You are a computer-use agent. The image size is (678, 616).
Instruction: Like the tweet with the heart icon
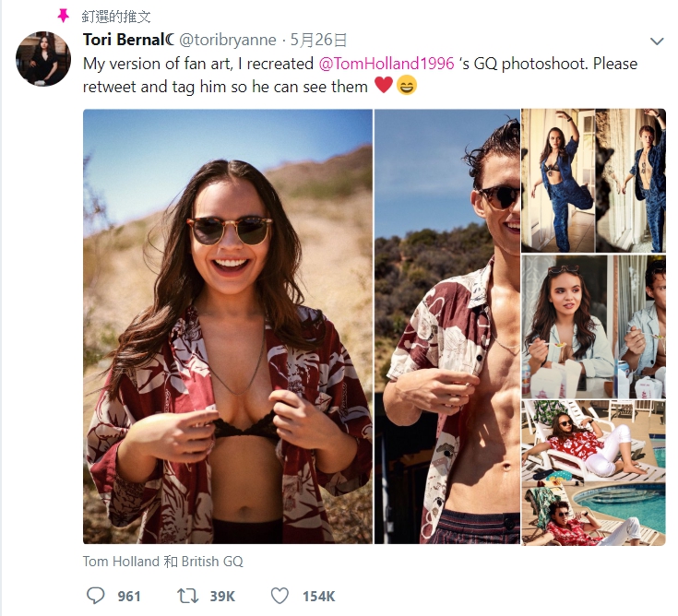[x=280, y=596]
